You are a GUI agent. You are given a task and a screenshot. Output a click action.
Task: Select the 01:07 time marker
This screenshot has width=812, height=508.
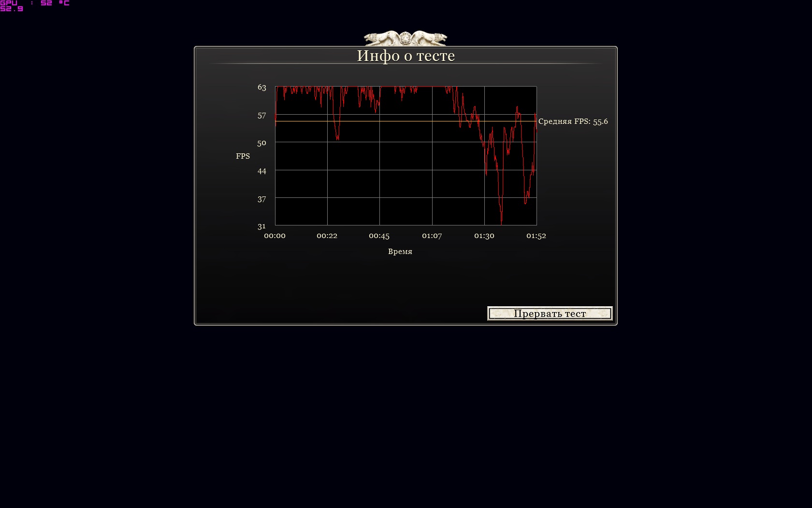[432, 236]
